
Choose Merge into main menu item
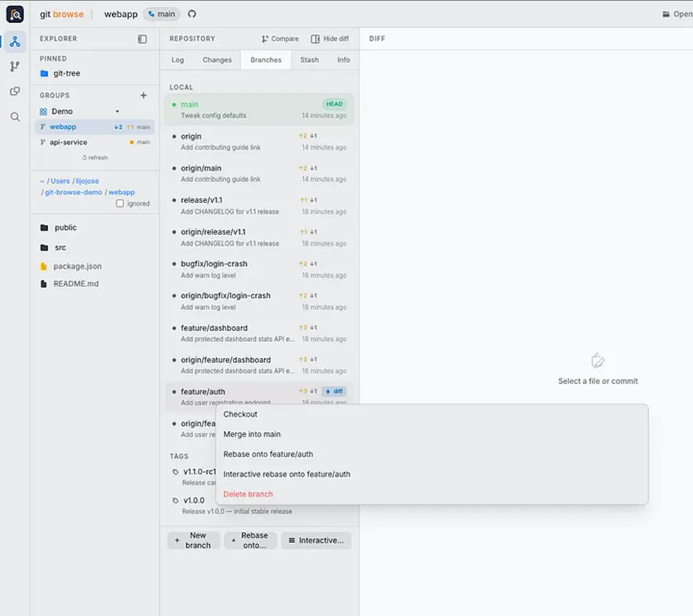pos(432,434)
